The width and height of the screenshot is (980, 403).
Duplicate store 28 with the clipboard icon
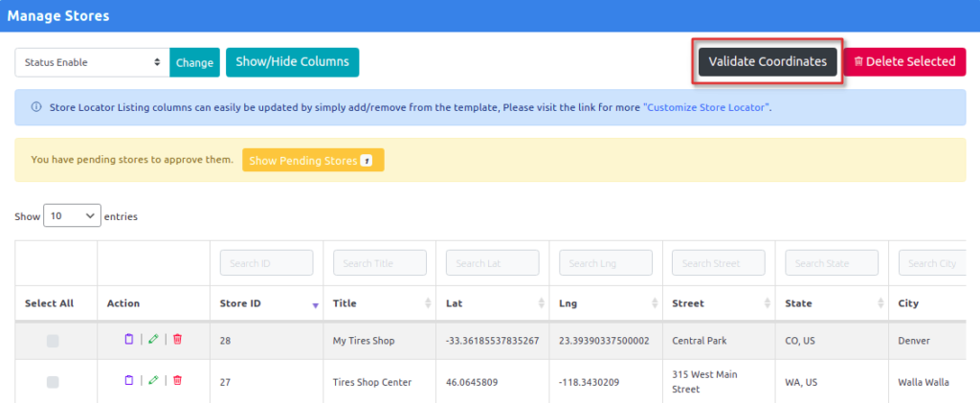[129, 339]
